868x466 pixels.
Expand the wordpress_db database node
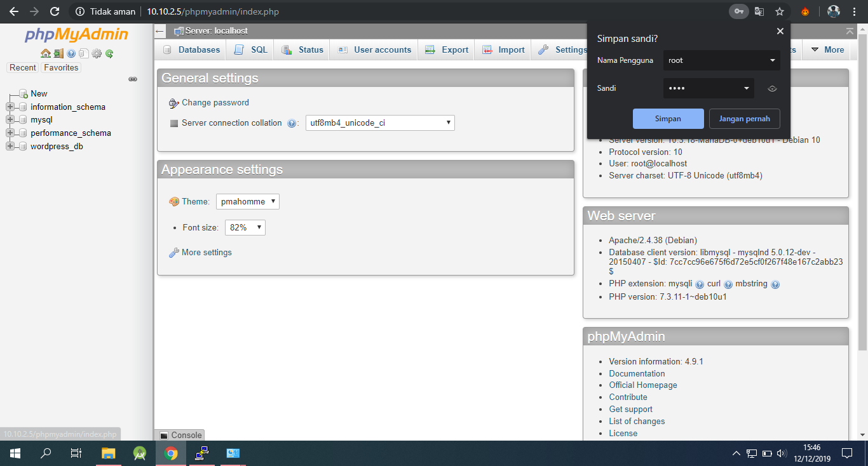tap(9, 146)
